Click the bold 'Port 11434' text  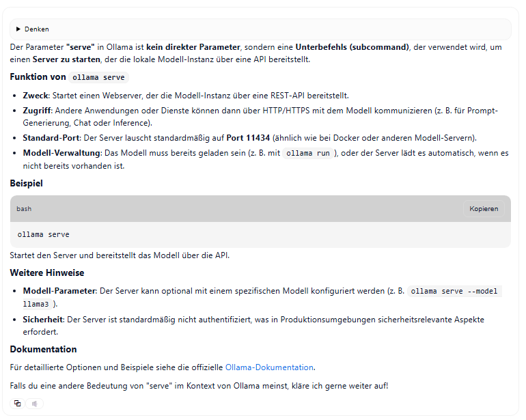(248, 137)
